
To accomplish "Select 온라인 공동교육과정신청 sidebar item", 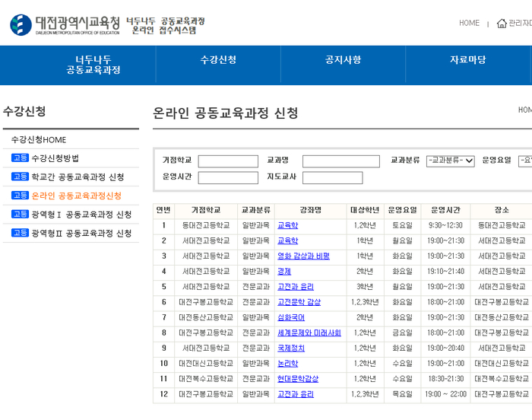I will pos(76,196).
